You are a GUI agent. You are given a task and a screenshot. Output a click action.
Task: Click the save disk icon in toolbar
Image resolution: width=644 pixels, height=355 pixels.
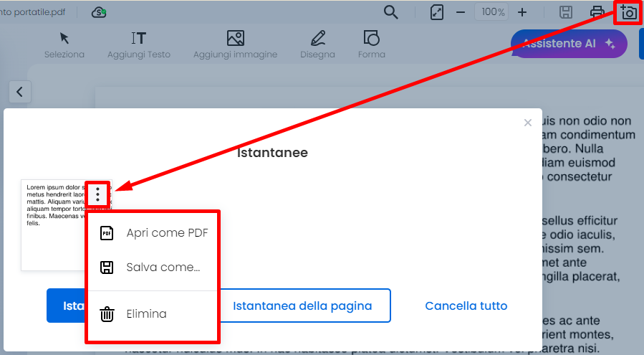[x=565, y=12]
